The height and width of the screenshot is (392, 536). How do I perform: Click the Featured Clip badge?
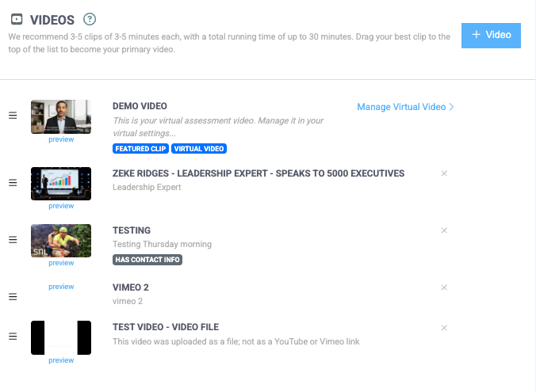[x=140, y=149]
